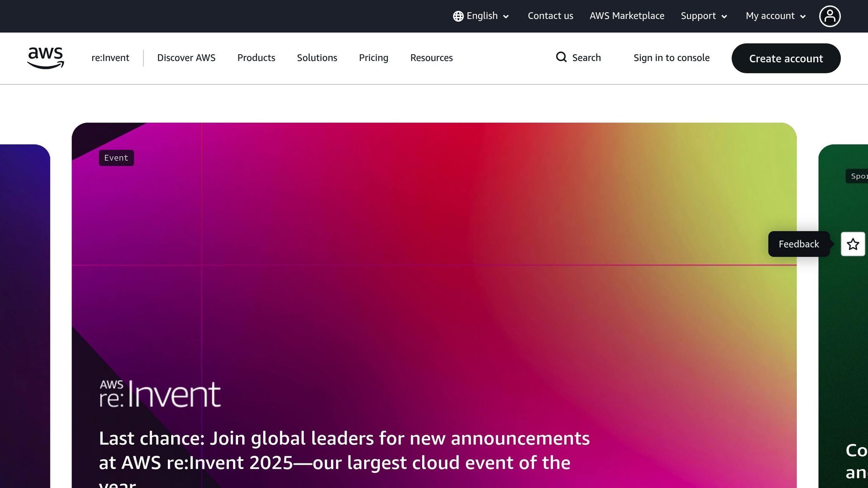
Task: Go to the re:Invent nav link
Action: pos(110,58)
